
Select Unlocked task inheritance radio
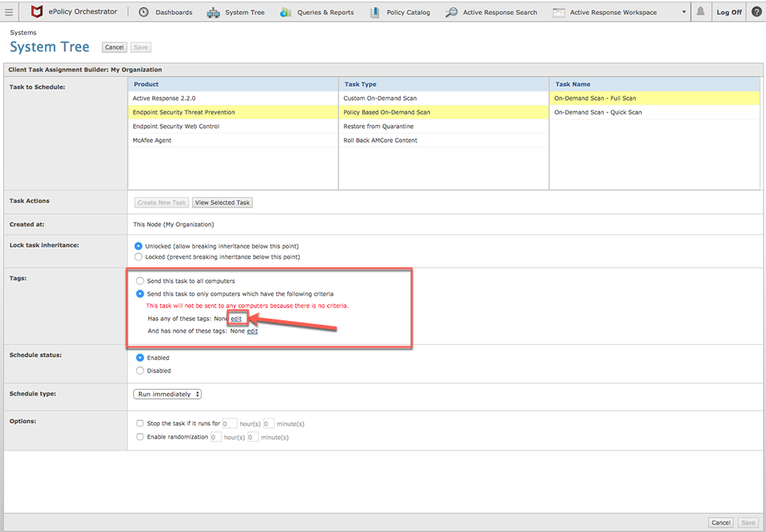click(x=138, y=246)
